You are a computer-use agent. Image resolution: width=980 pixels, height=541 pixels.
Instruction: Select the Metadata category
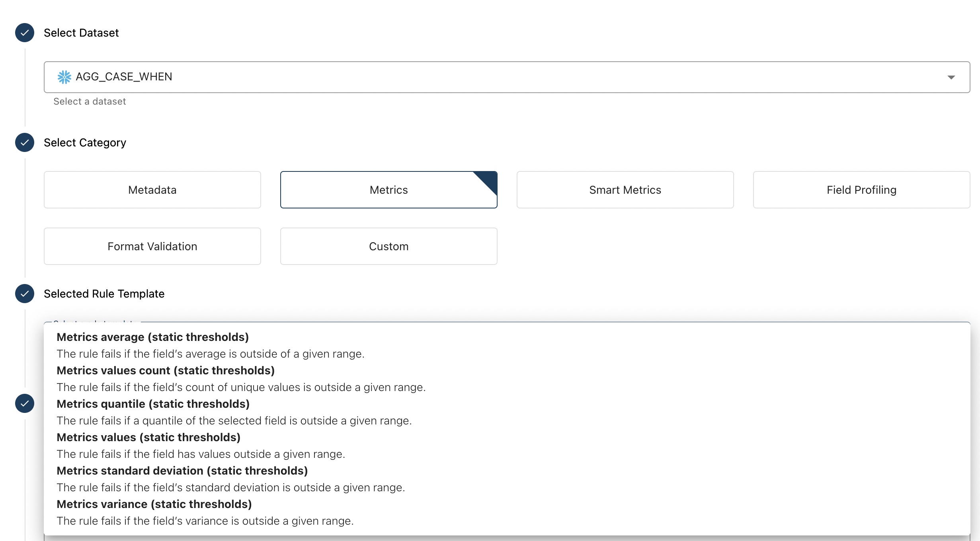tap(152, 190)
